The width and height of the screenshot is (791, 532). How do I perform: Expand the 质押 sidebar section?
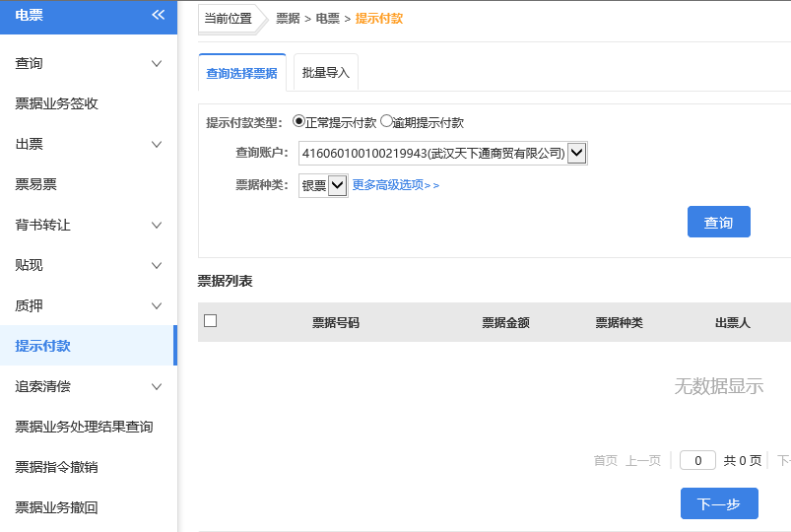(x=157, y=306)
